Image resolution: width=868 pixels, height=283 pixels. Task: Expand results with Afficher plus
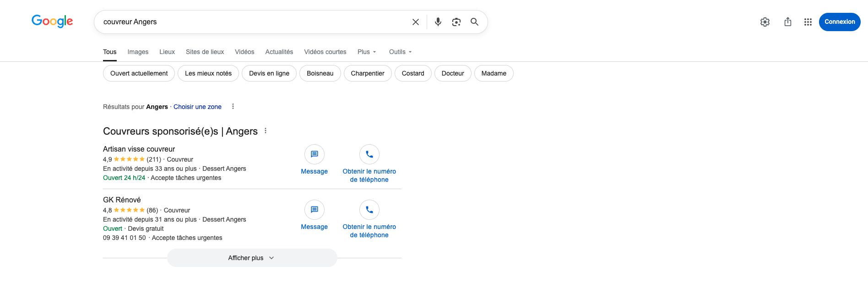(252, 258)
